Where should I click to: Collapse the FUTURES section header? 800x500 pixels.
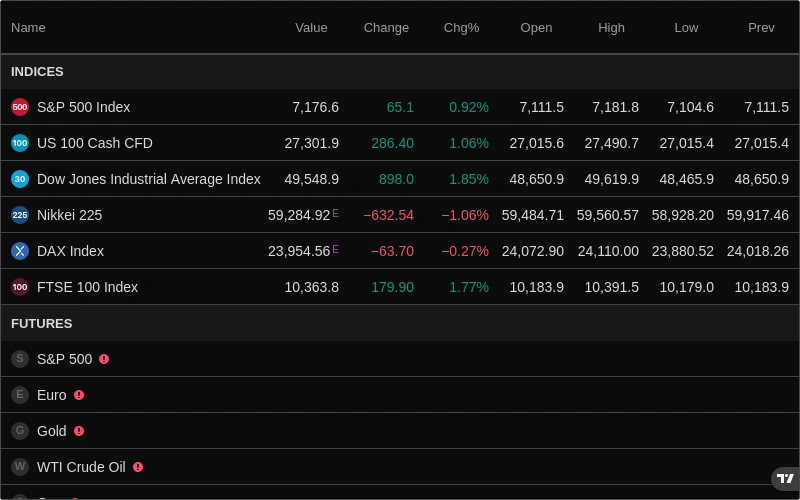(x=400, y=323)
